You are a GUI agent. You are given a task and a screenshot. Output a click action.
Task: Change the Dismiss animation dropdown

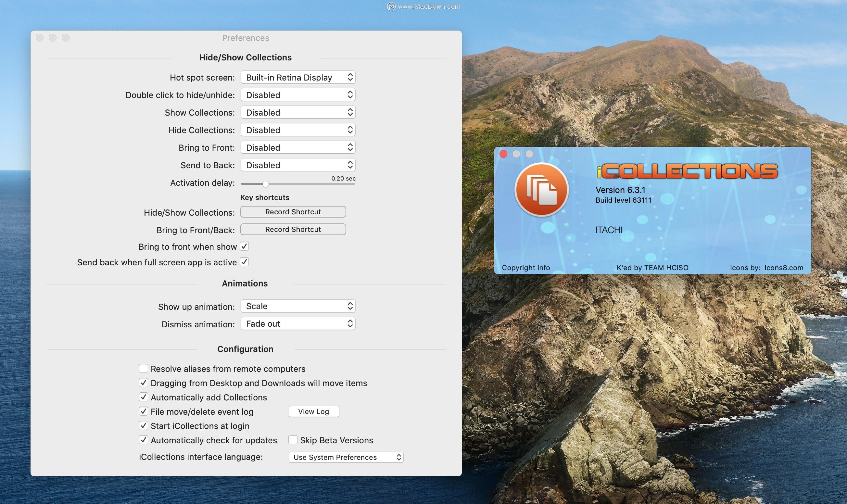298,324
